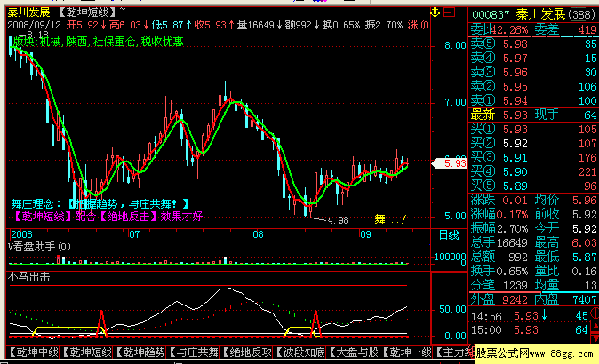Switch to the 与庄共舞 tab
The width and height of the screenshot is (599, 364).
[194, 352]
